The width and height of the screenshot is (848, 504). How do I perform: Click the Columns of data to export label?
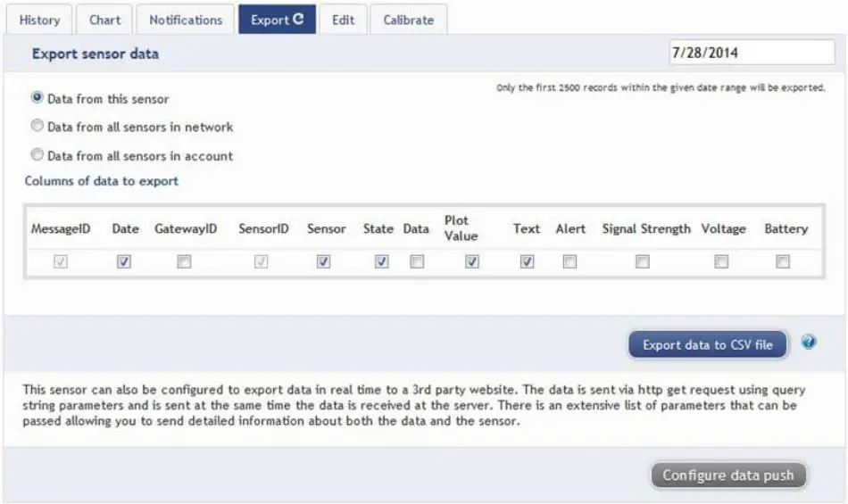(x=101, y=181)
